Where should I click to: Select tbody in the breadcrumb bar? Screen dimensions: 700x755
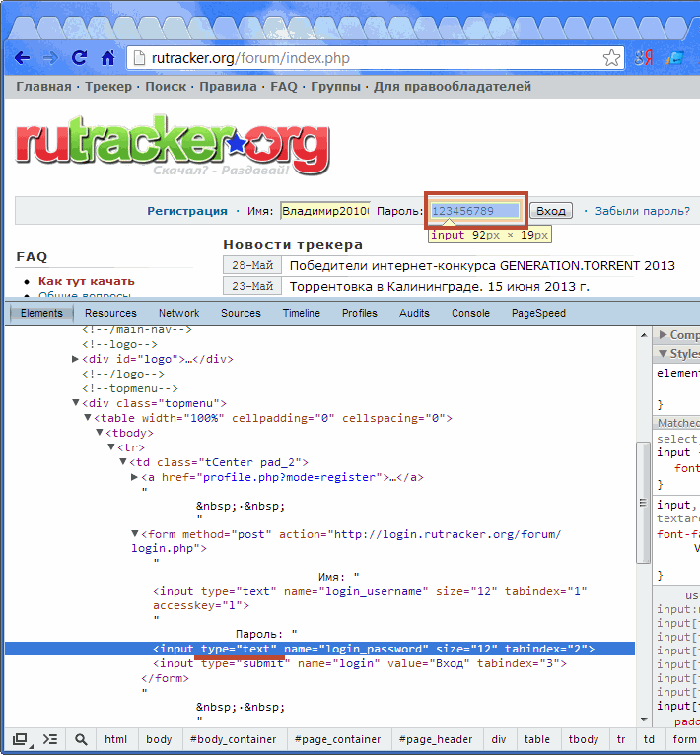pos(583,739)
